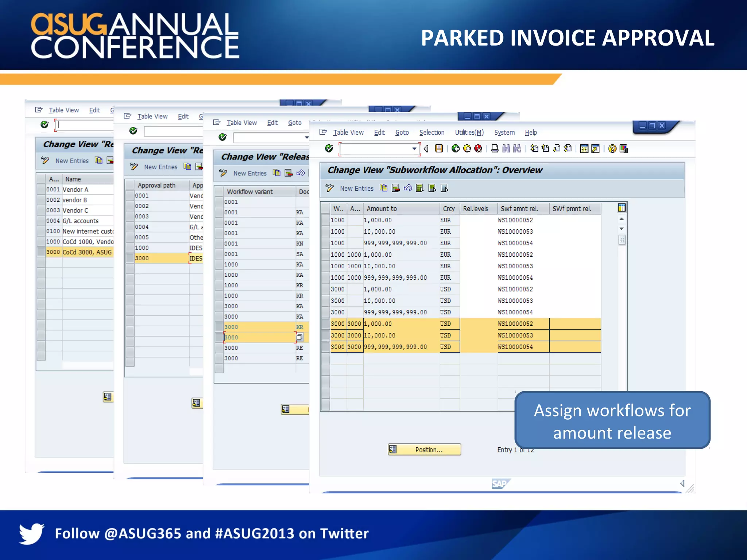Click the table settings icon above scrollbar
The width and height of the screenshot is (747, 560).
622,208
